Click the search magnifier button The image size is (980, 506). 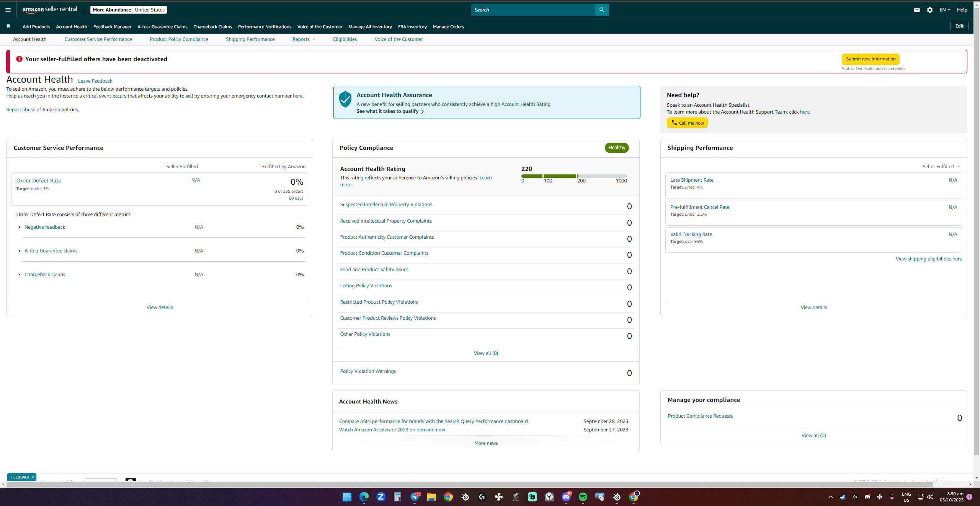click(602, 10)
